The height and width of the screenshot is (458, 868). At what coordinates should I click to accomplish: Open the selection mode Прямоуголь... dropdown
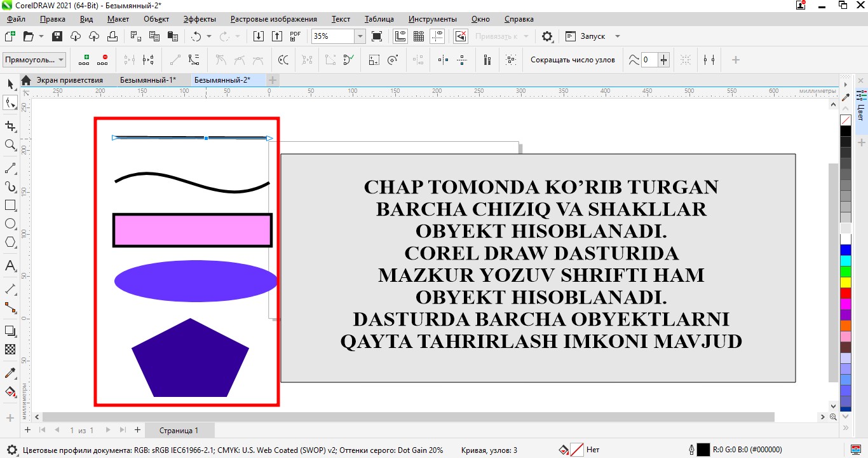coord(34,60)
